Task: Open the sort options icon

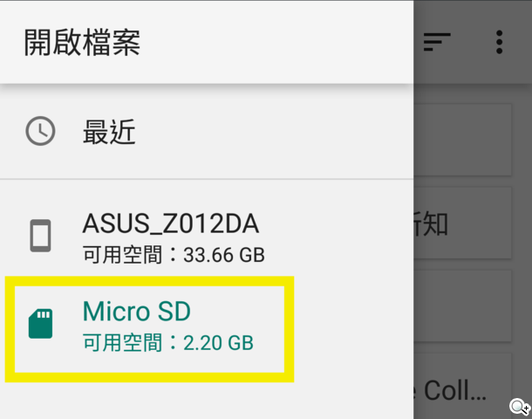Action: pos(437,42)
